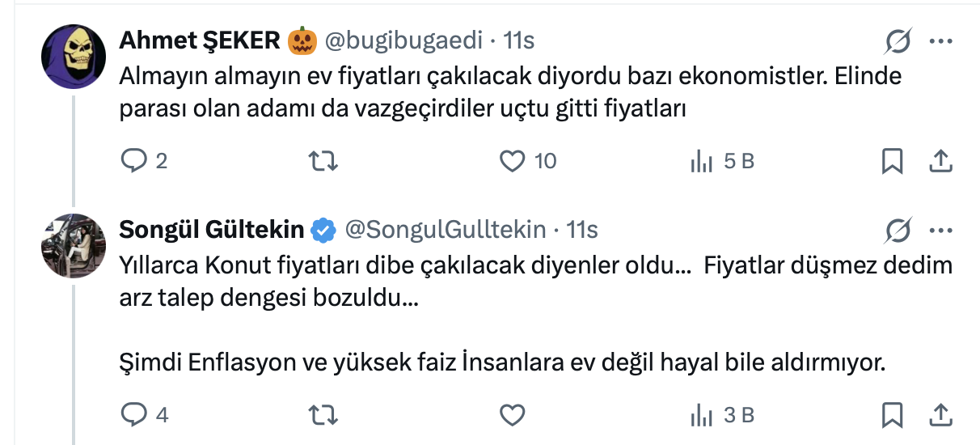Open more options for Songül Gültekin's tweet
The width and height of the screenshot is (980, 445).
[x=940, y=231]
